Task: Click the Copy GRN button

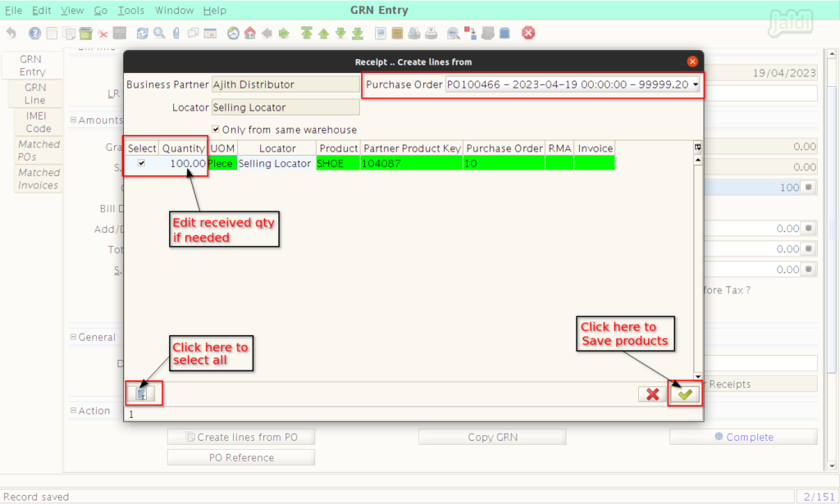Action: (x=492, y=437)
